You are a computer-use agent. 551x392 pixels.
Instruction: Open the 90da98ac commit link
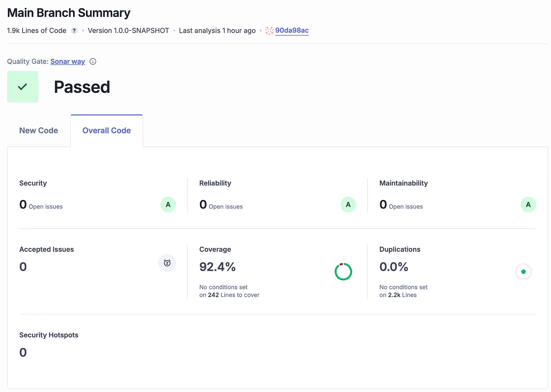coord(292,30)
